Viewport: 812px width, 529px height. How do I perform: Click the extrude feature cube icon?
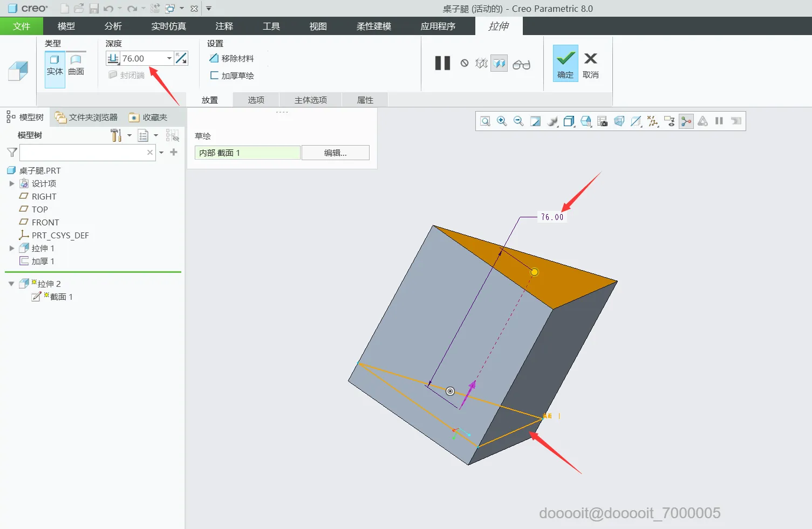click(18, 71)
